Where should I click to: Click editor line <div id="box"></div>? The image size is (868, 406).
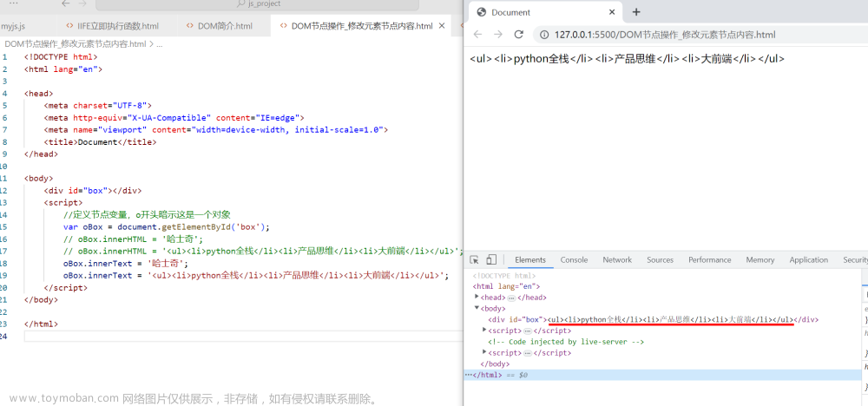point(93,190)
